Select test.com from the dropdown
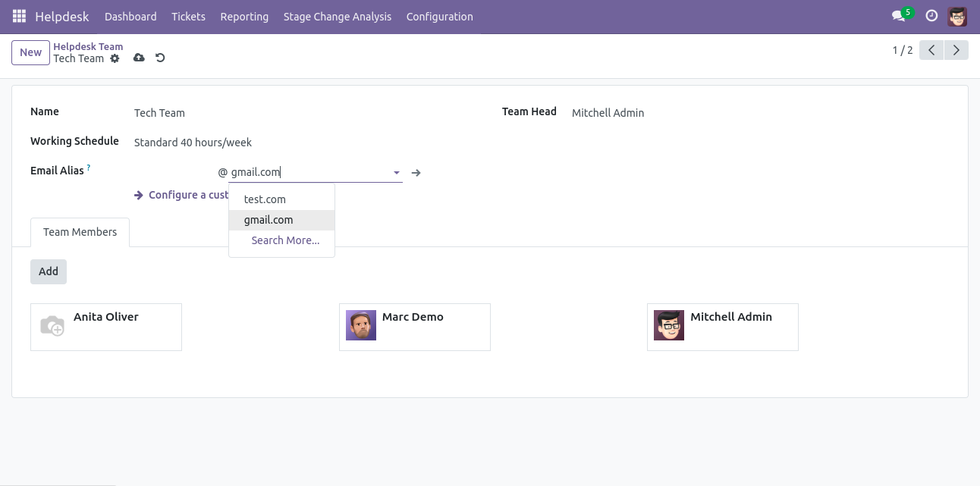Image resolution: width=980 pixels, height=486 pixels. (281, 199)
